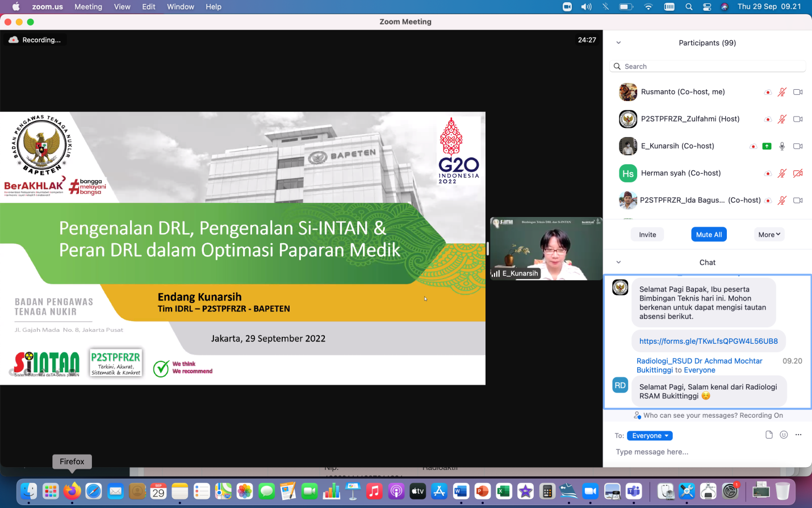The image size is (812, 508).
Task: Click the video camera icon for Rusmanto
Action: [x=798, y=92]
